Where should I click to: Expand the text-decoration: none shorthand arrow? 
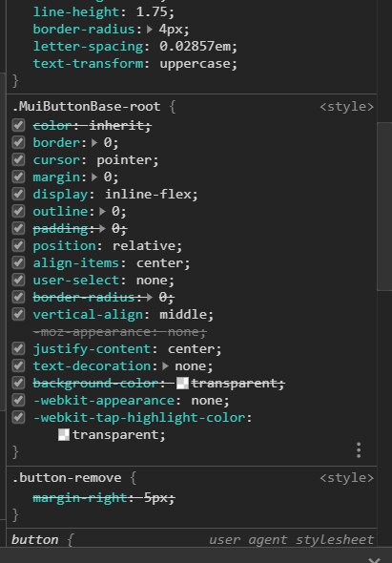(166, 366)
